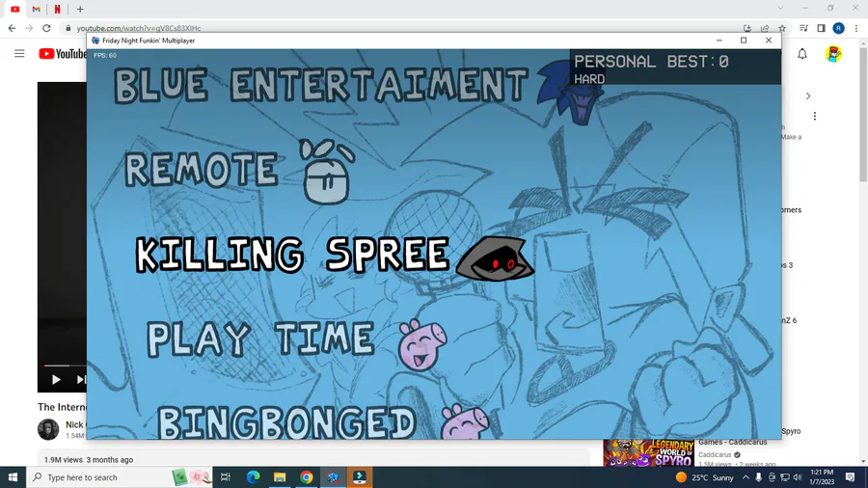Toggle Chrome side panel
Viewport: 868px width, 488px height.
[821, 28]
